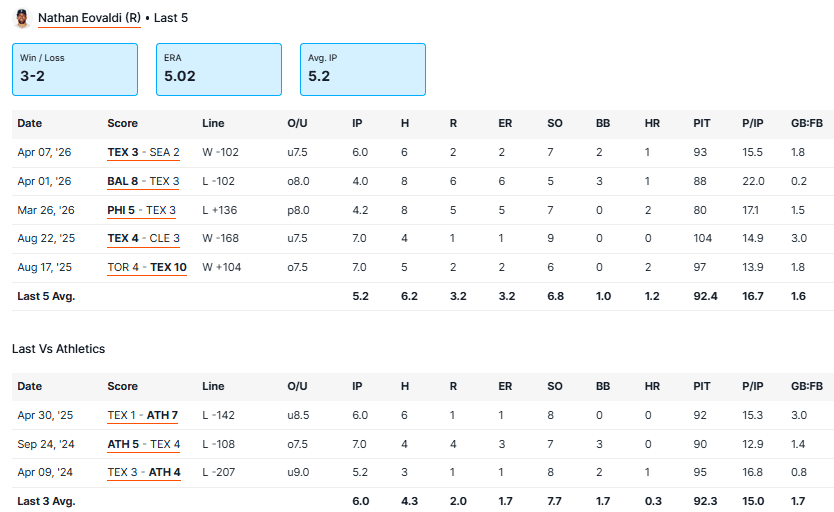
Task: Click the Last Vs Athletics section heading
Action: coord(58,348)
